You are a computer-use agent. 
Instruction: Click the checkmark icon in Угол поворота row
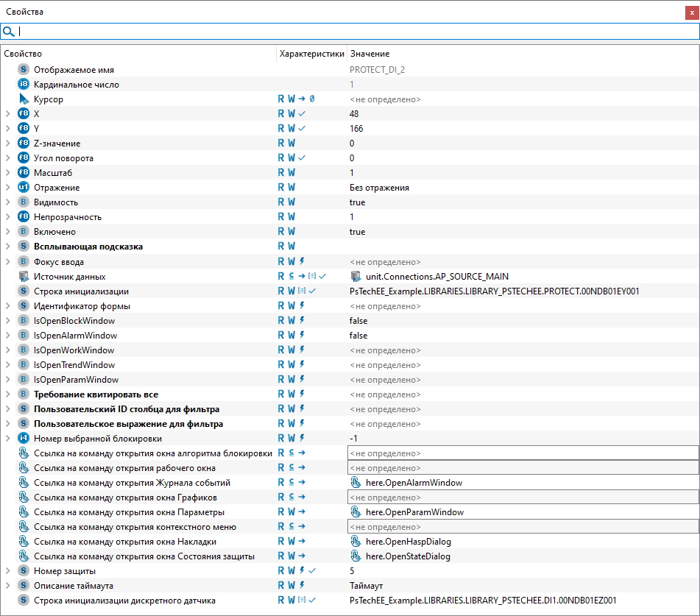click(x=302, y=158)
